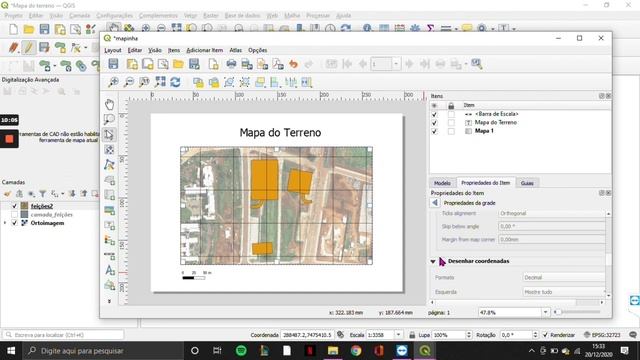
Task: Uncheck the Renderizar checkbox in status bar
Action: coord(545,335)
